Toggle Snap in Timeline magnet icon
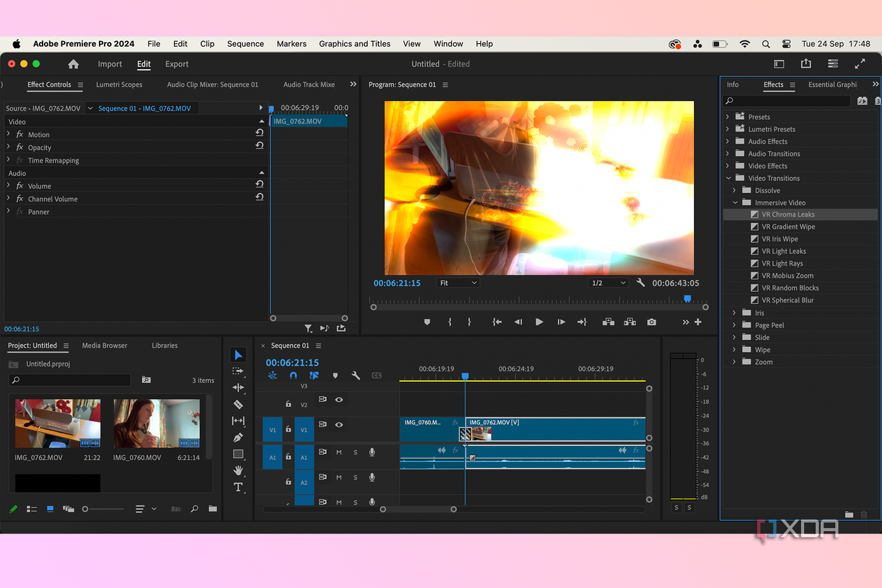The height and width of the screenshot is (588, 882). click(x=293, y=376)
